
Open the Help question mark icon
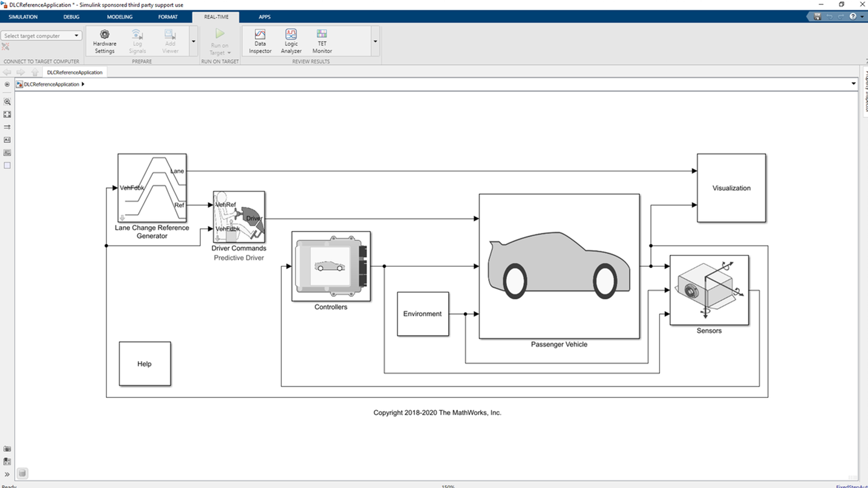pos(853,16)
